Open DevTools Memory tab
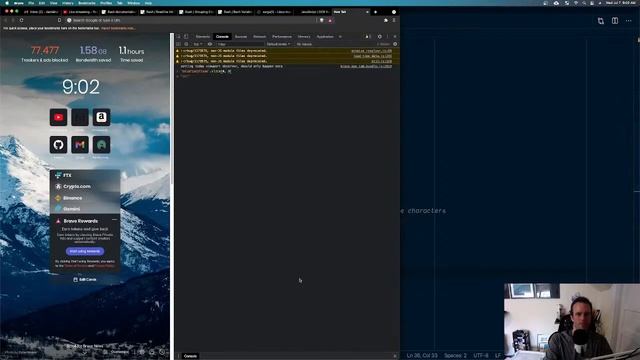 tap(304, 37)
